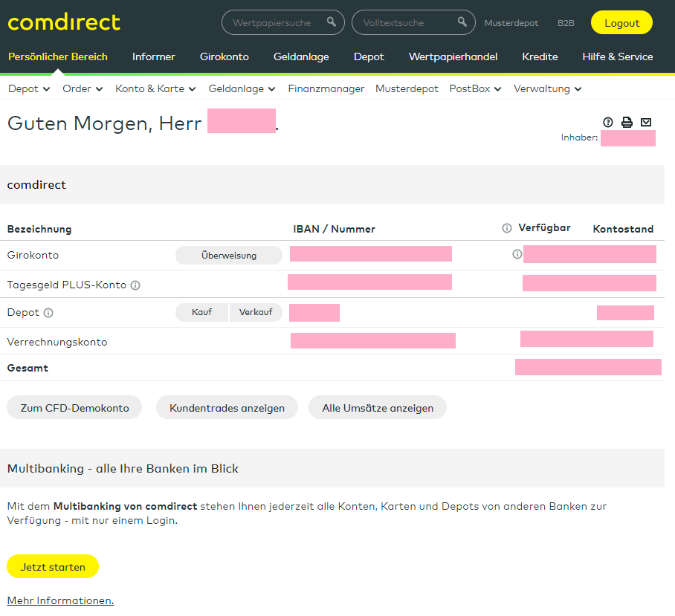Expand the PostBox dropdown

point(475,89)
